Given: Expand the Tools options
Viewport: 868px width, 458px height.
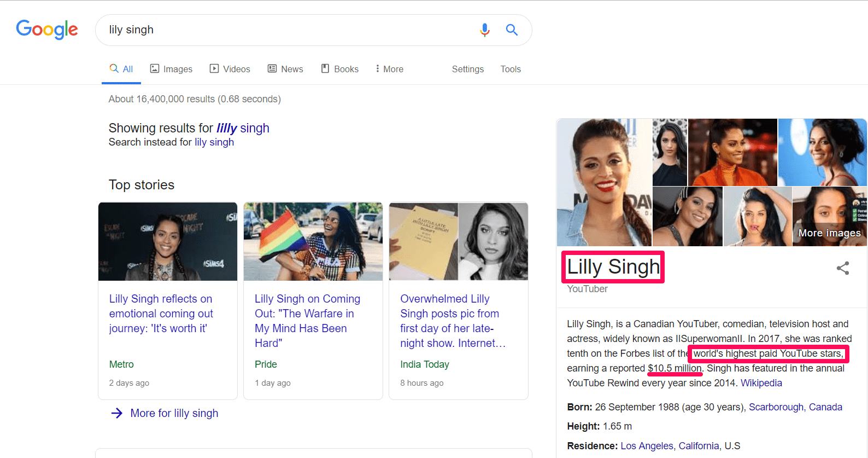Looking at the screenshot, I should pos(510,69).
